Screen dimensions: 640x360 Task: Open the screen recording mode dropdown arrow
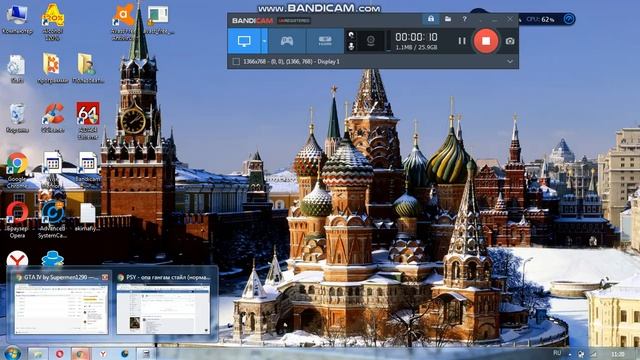click(x=264, y=41)
